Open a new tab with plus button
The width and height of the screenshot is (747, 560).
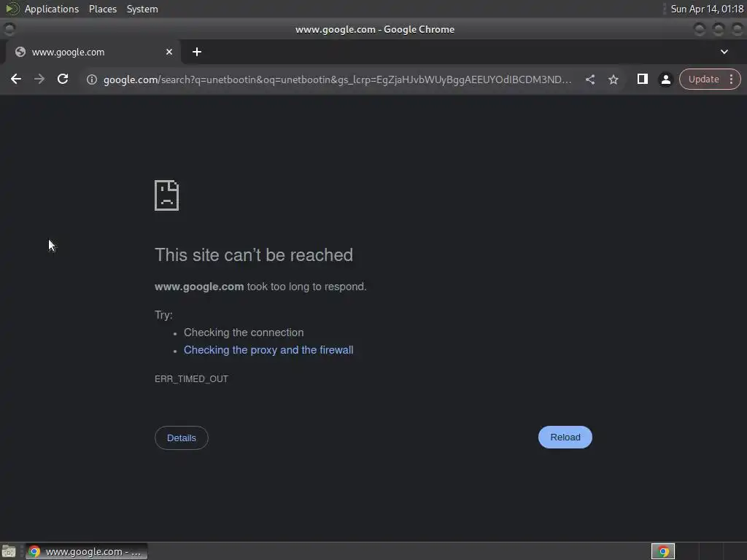[x=197, y=52]
